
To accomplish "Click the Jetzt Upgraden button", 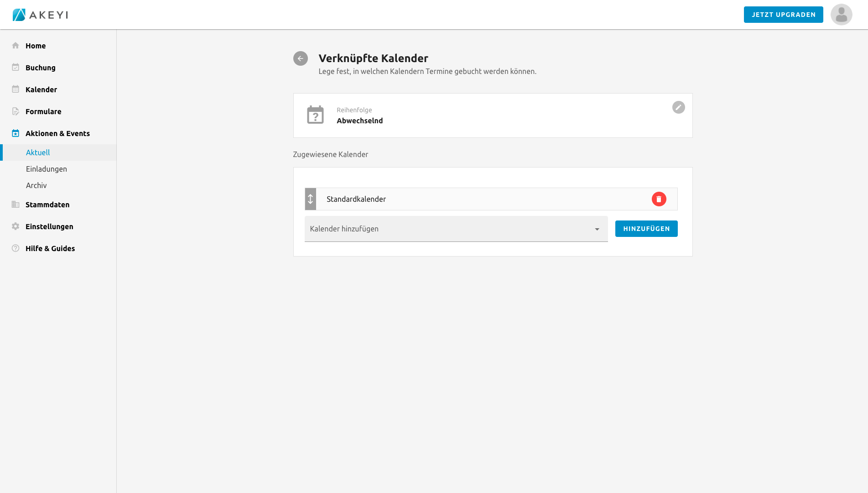I will click(783, 15).
